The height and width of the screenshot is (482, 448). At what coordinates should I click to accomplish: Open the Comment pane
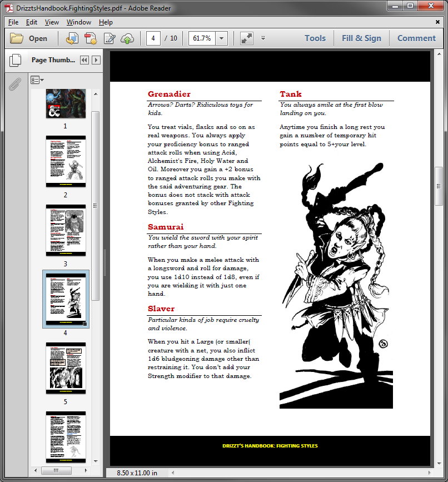(x=416, y=38)
